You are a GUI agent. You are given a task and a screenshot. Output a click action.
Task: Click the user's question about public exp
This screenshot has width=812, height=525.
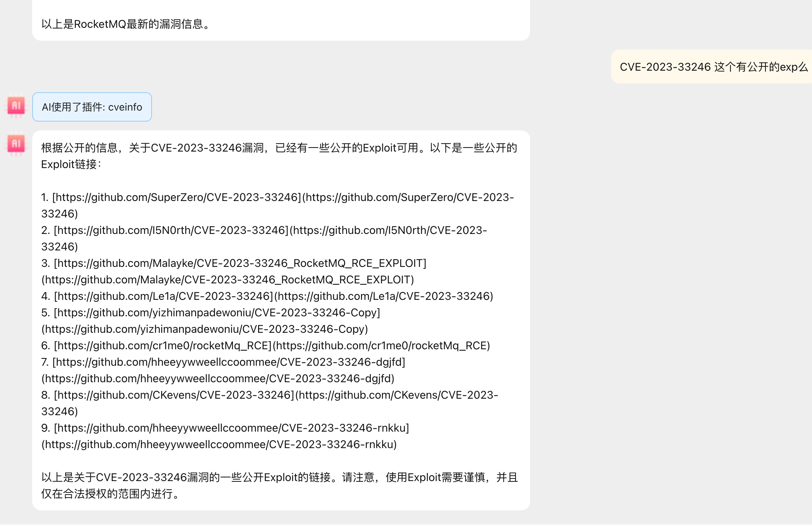click(x=711, y=67)
